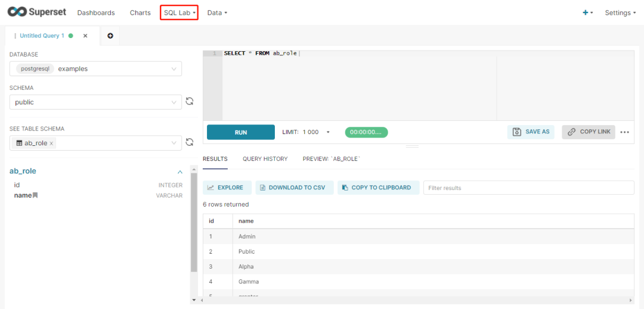Click the tab options dots icon

[x=15, y=36]
